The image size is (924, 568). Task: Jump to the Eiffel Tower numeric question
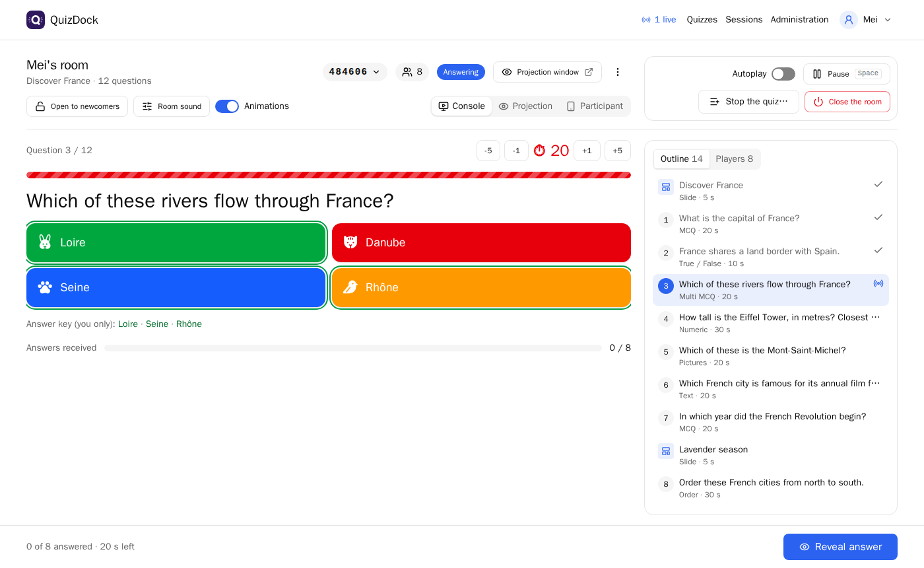point(771,323)
